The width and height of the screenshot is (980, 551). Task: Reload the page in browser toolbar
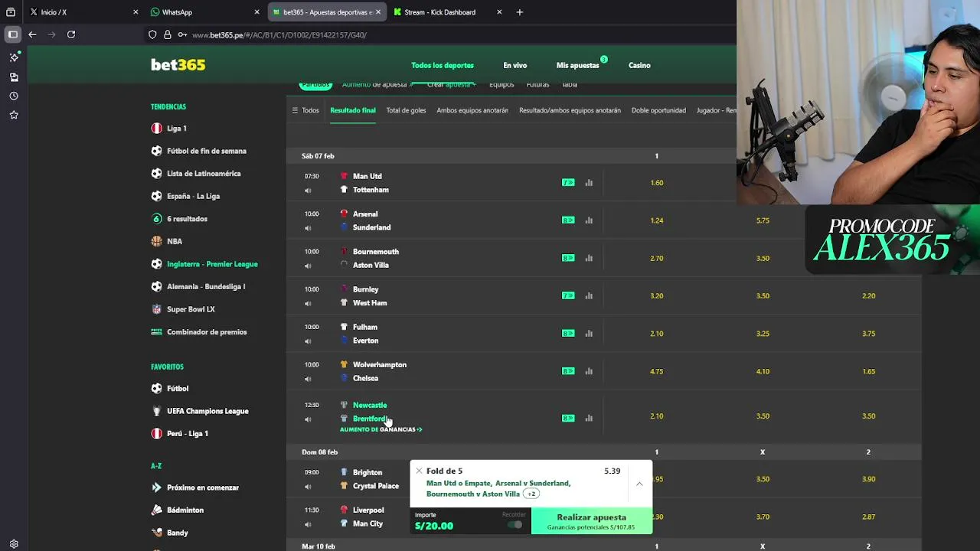[71, 34]
